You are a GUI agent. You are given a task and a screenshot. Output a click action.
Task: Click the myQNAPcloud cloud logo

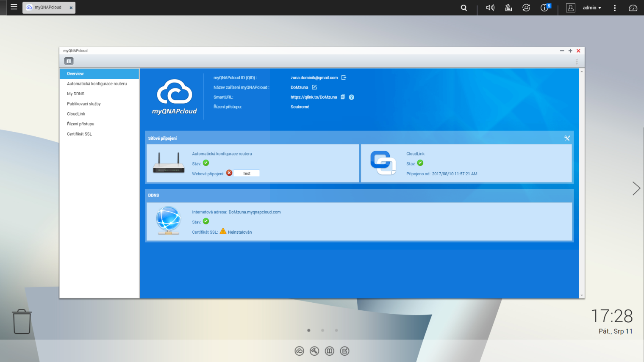[175, 97]
